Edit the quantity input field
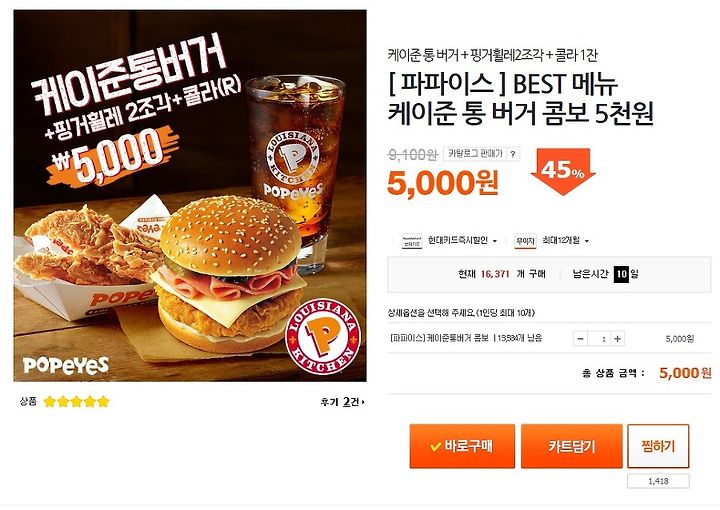The width and height of the screenshot is (720, 510). click(x=599, y=339)
